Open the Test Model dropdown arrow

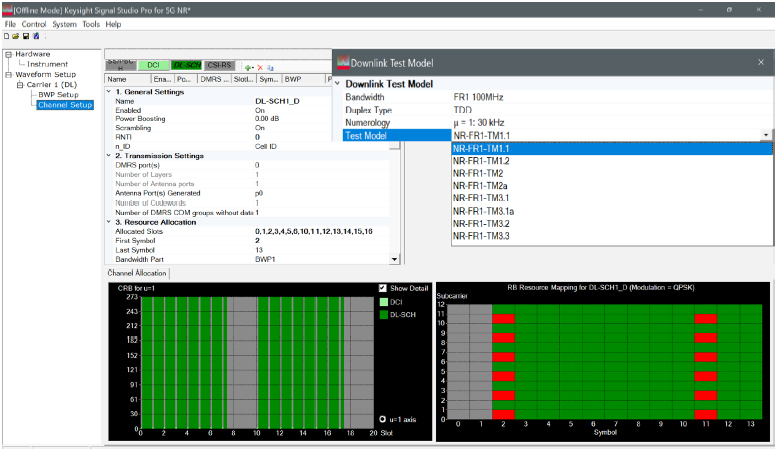766,135
